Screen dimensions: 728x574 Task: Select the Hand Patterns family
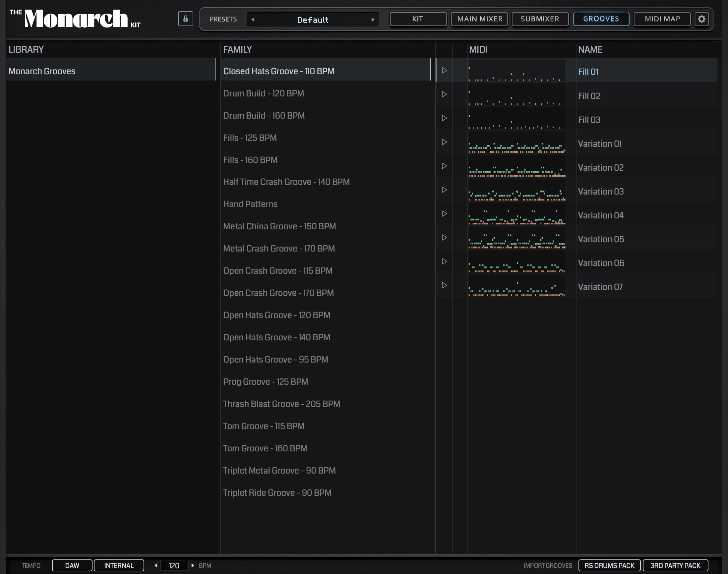(326, 204)
